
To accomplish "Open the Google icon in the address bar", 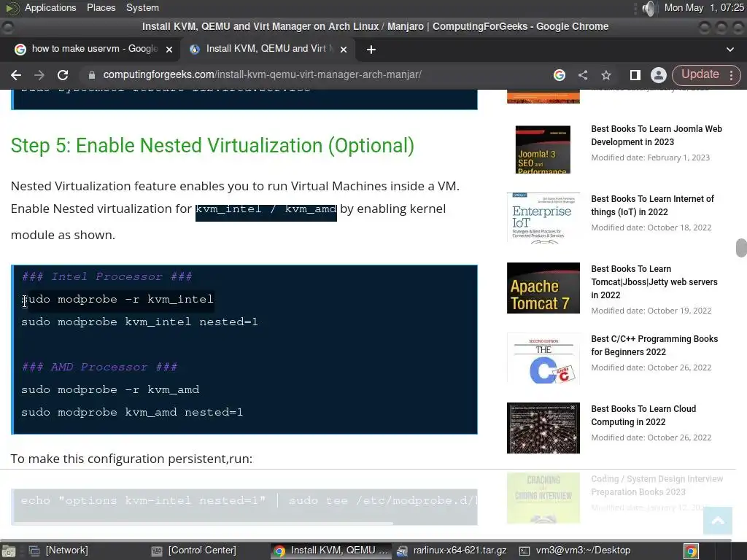I will (560, 75).
